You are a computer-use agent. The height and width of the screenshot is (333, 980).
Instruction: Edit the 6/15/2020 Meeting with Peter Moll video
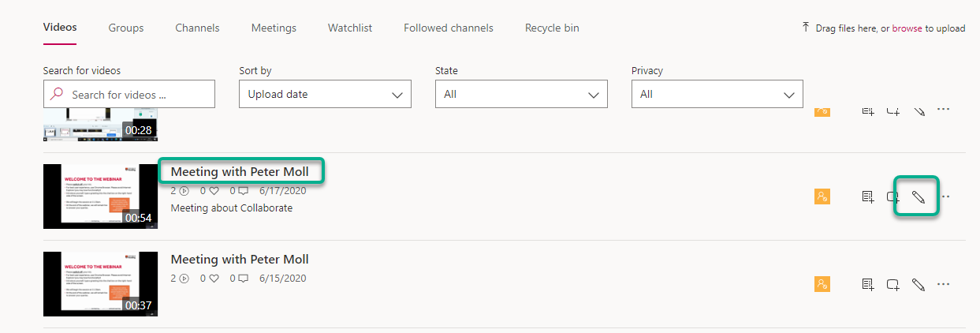coord(918,284)
